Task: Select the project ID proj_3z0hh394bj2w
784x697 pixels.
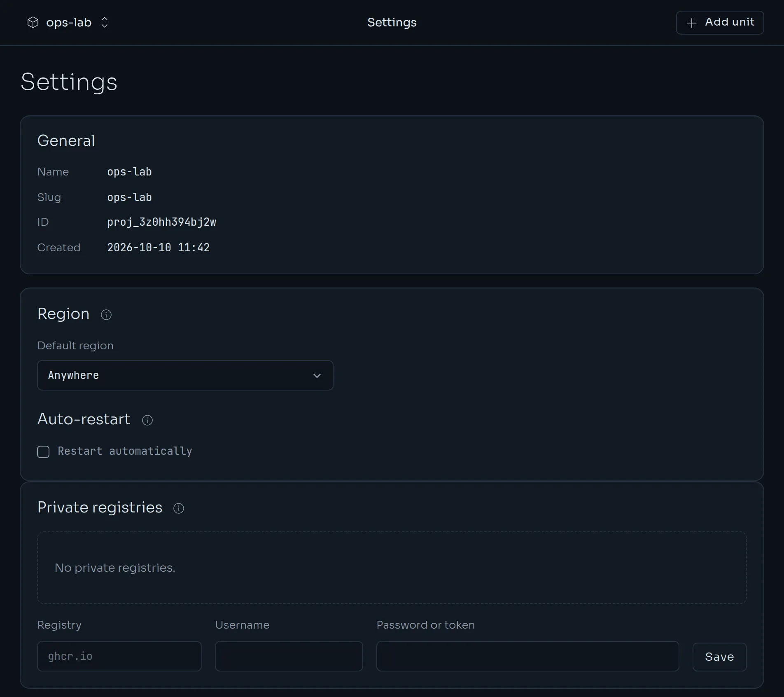Action: pyautogui.click(x=162, y=222)
